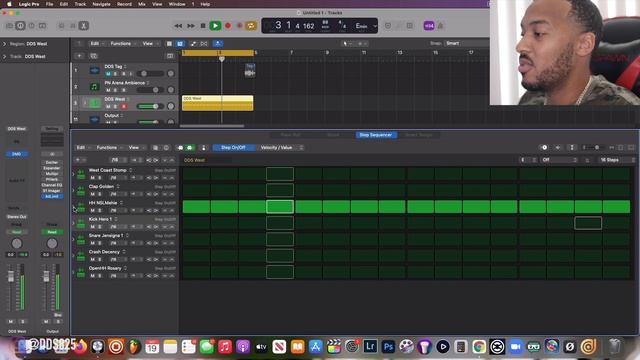Open the Navigate menu

(x=101, y=4)
